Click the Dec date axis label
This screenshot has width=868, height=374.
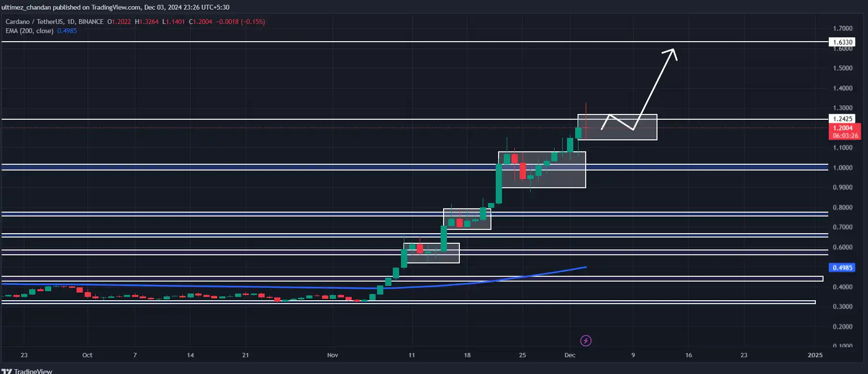pos(570,355)
